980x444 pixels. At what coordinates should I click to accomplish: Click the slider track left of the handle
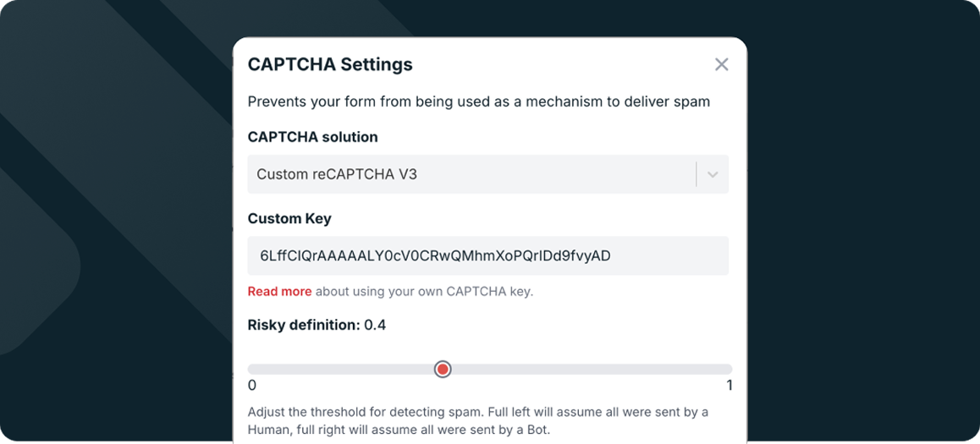click(339, 369)
